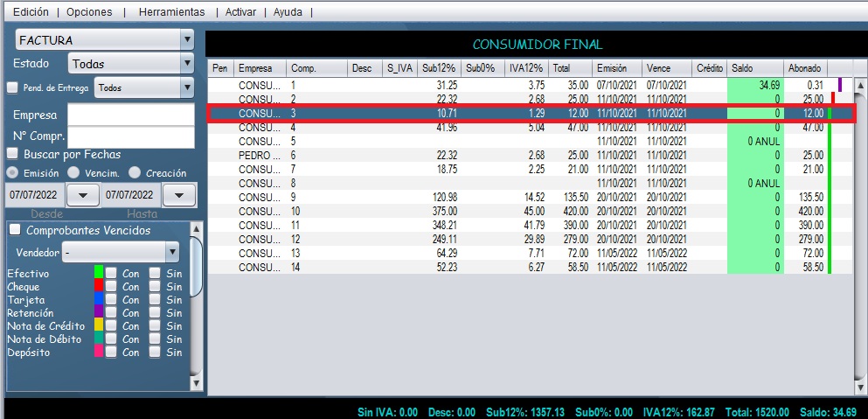
Task: Click the purple Retención color indicator
Action: point(99,312)
